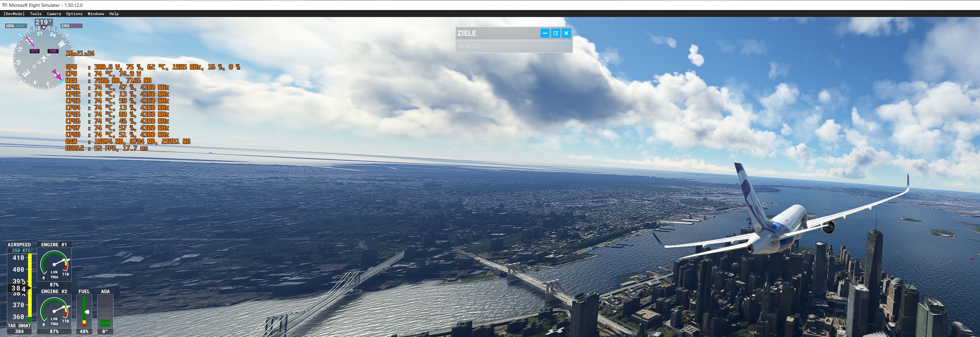Click the D3D12 52 FPS line

pos(107,148)
